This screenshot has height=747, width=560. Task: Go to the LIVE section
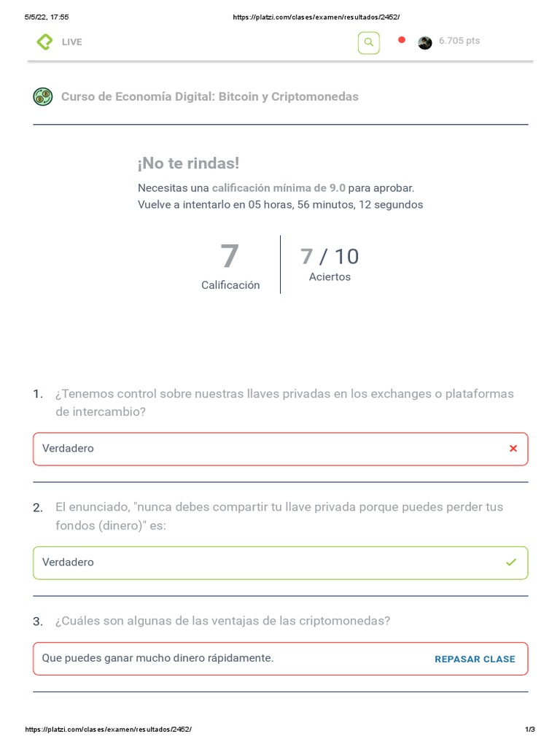click(71, 42)
